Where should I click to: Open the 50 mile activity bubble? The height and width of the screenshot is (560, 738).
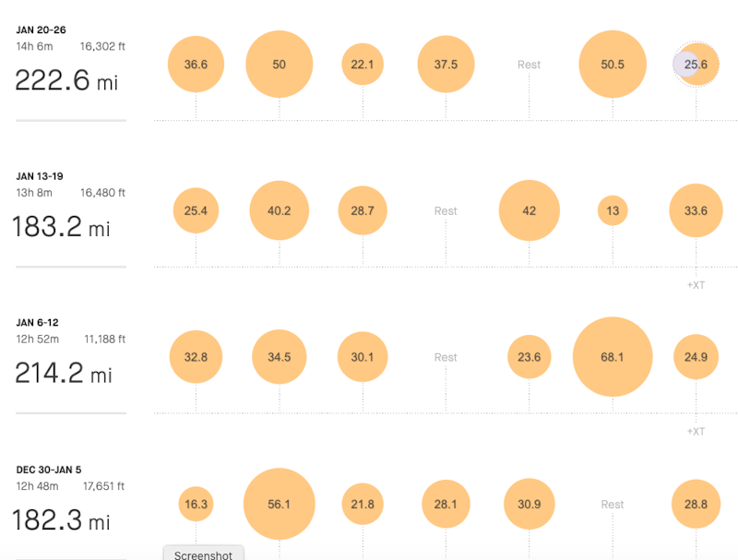[280, 65]
